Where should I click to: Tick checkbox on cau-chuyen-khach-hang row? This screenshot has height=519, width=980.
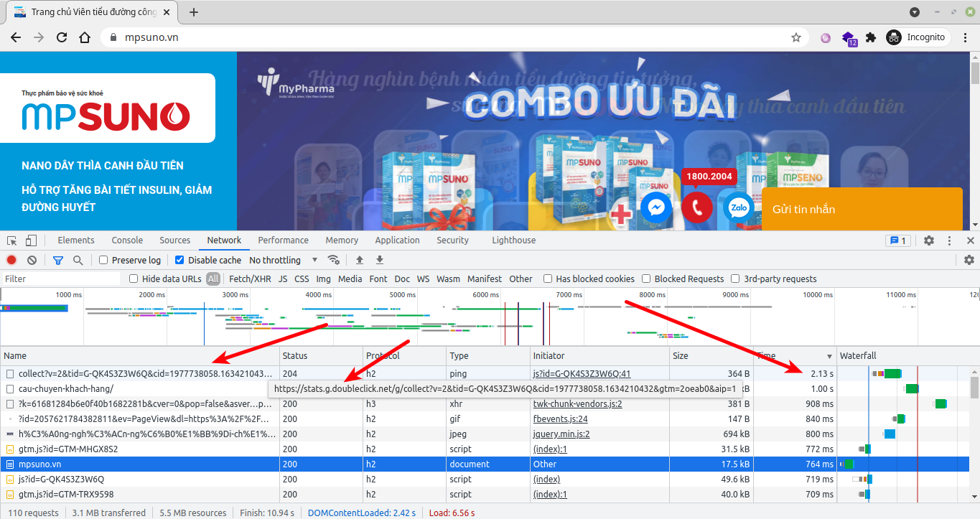[10, 388]
